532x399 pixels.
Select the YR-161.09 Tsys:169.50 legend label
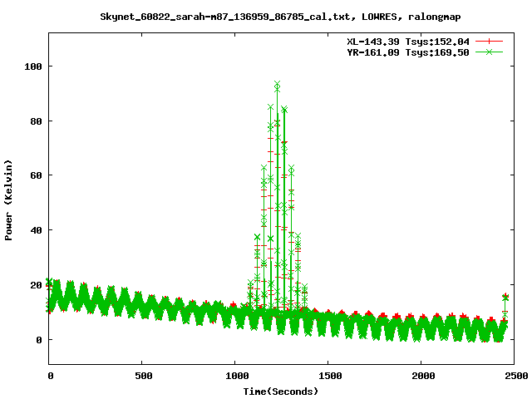click(408, 52)
